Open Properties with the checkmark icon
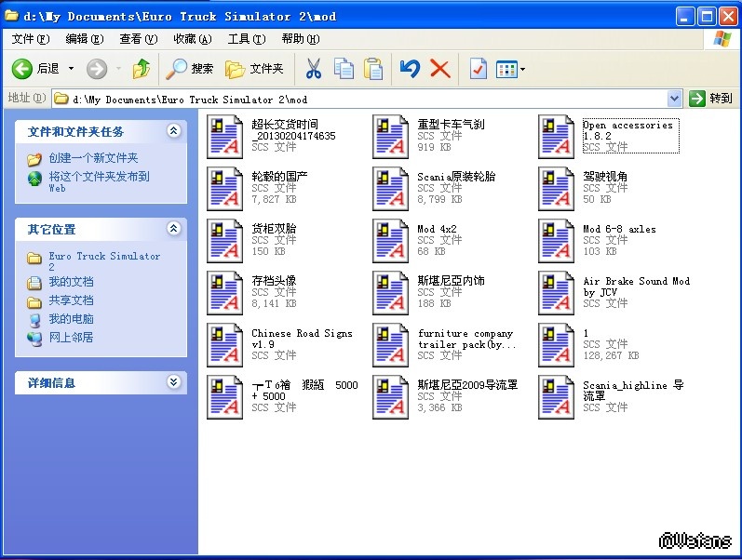The width and height of the screenshot is (742, 560). [x=478, y=68]
